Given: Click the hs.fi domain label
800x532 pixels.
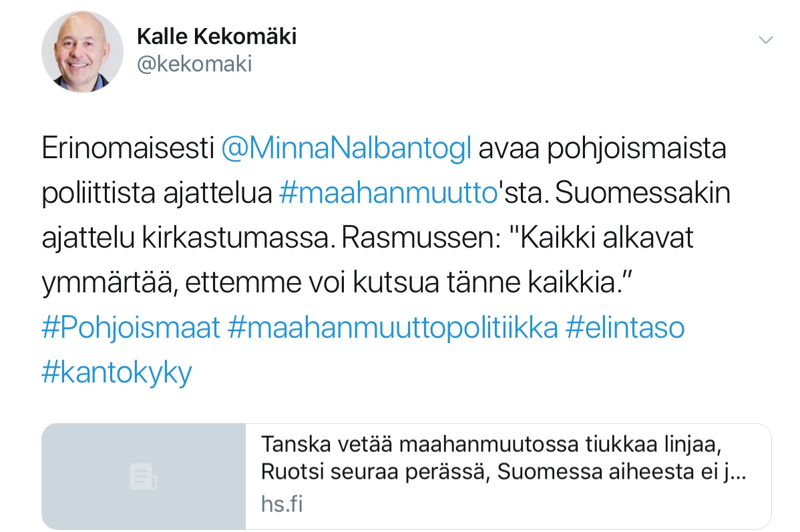Looking at the screenshot, I should (282, 503).
